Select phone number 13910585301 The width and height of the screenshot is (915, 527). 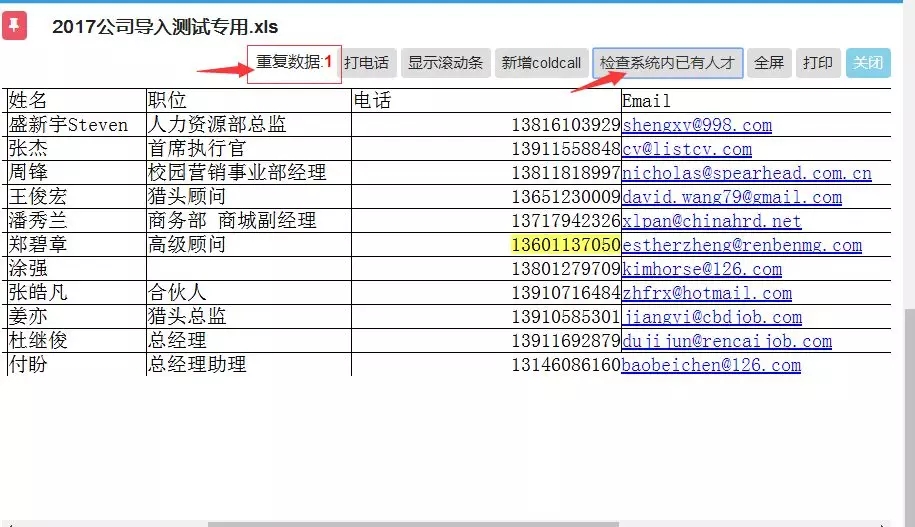click(x=565, y=316)
